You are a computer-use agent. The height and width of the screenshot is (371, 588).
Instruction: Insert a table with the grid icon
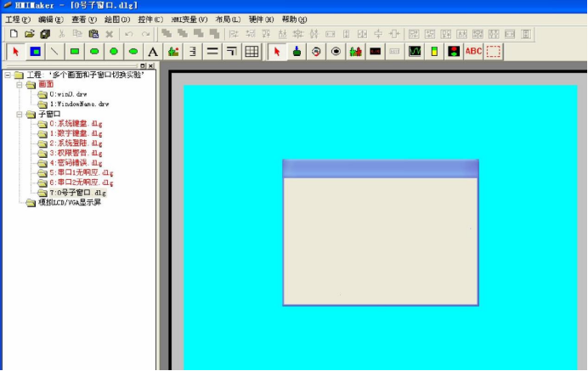[252, 51]
